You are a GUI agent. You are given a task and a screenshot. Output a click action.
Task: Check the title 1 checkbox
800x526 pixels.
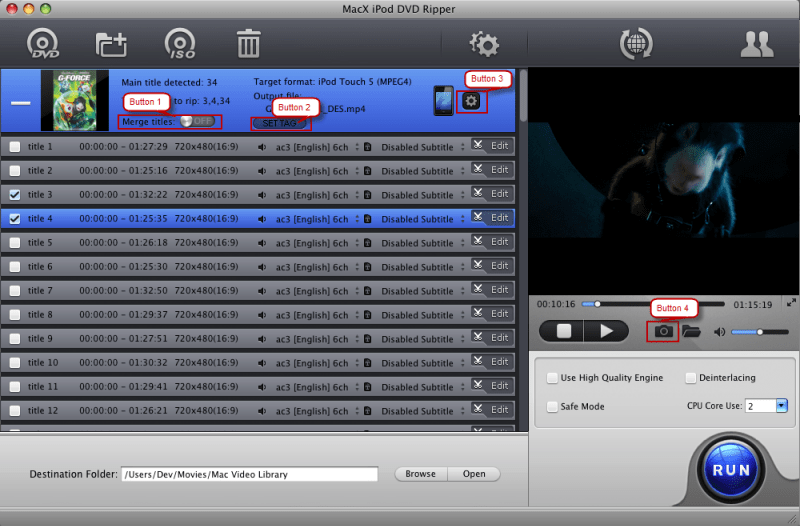pyautogui.click(x=15, y=147)
